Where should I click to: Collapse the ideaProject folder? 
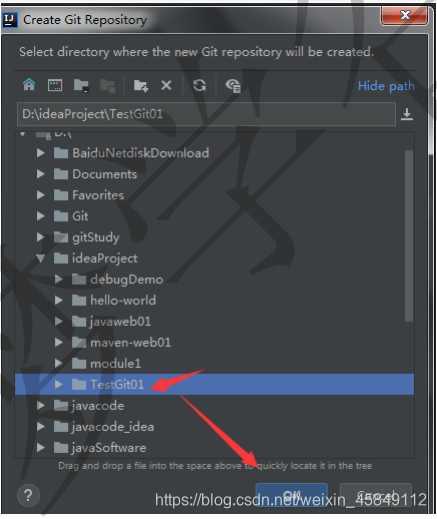click(41, 258)
